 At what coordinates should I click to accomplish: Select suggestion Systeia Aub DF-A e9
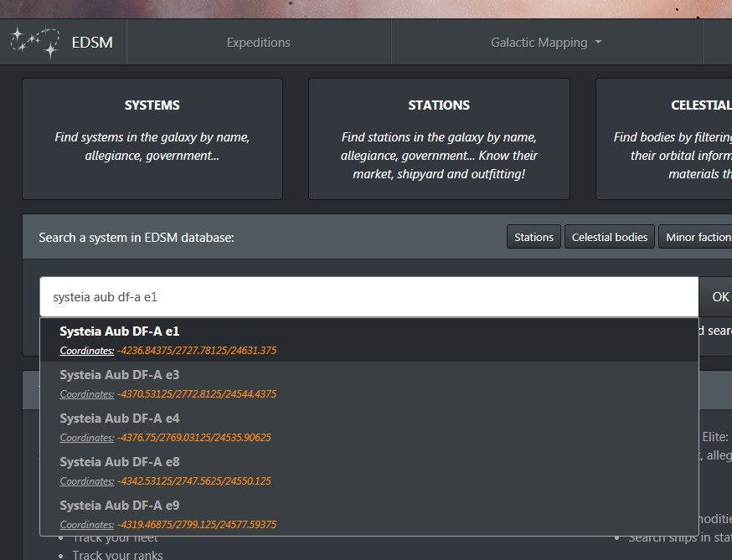(369, 514)
